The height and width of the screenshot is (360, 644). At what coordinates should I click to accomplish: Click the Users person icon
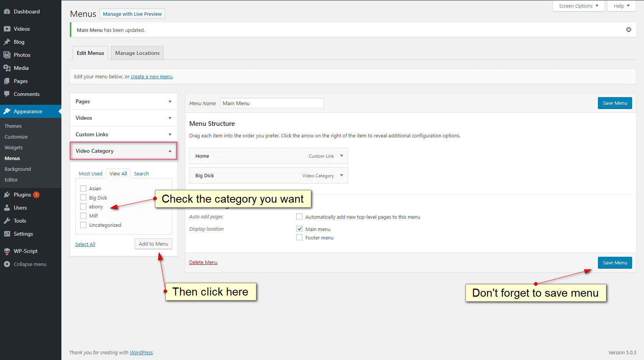tap(7, 208)
